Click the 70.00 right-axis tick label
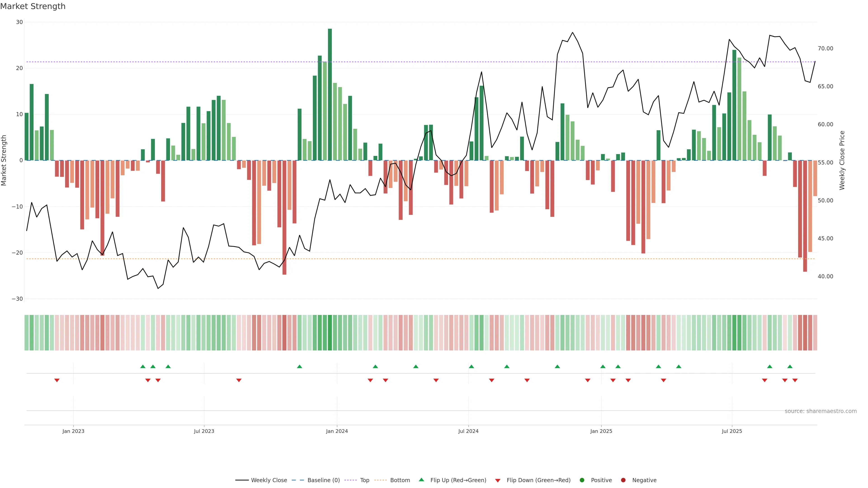The height and width of the screenshot is (488, 868). (825, 49)
